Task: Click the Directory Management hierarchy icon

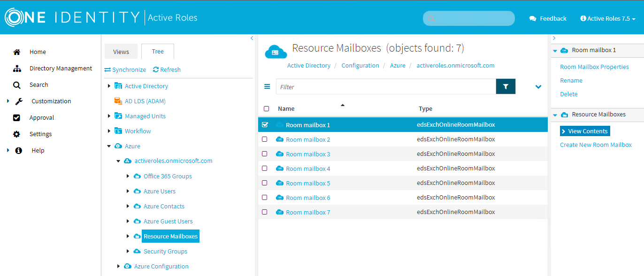Action: point(17,69)
